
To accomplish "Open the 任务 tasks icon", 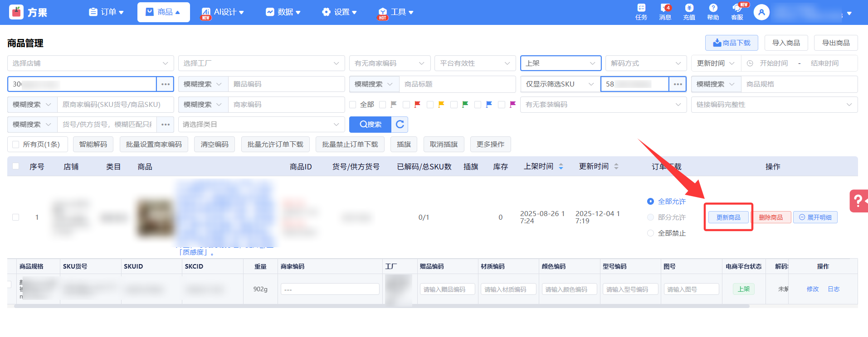I will click(x=641, y=12).
